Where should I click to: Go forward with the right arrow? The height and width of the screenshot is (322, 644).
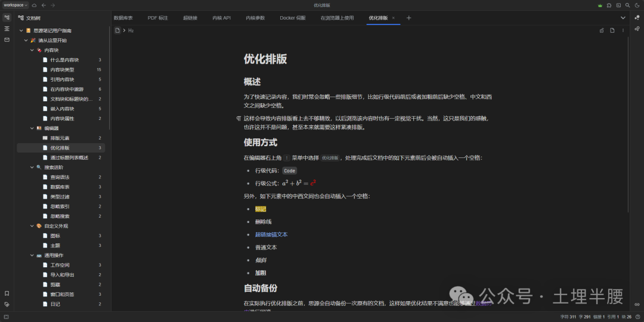pyautogui.click(x=52, y=5)
